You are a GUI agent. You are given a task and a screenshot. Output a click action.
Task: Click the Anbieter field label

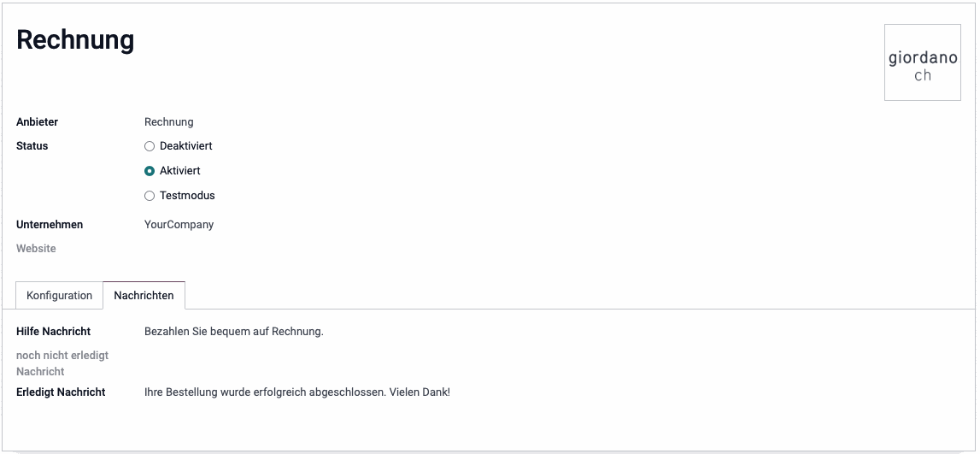click(37, 122)
